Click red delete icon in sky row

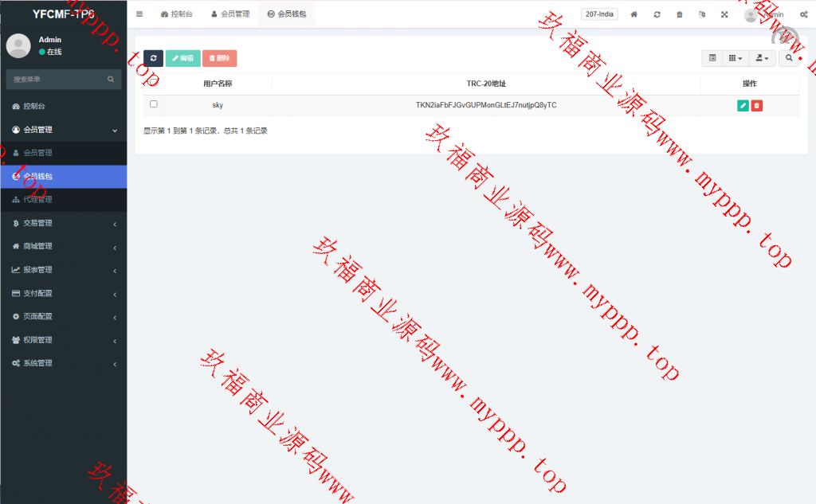[756, 105]
